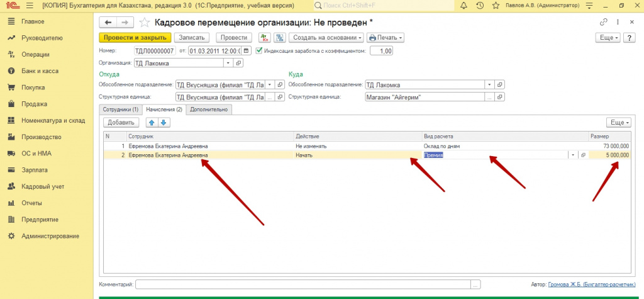Expand Организация dropdown
This screenshot has width=644, height=299.
pos(228,64)
